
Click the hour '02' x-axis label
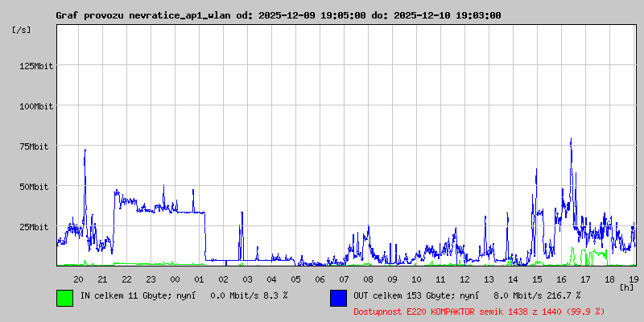coord(224,279)
